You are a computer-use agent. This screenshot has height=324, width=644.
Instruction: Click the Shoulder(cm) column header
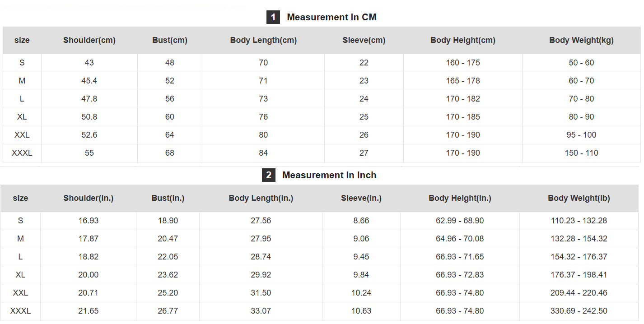point(89,40)
